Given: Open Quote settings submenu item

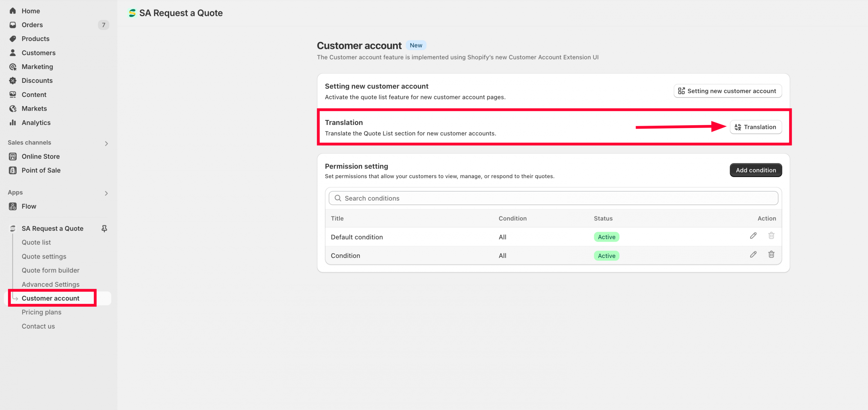Looking at the screenshot, I should click(x=44, y=257).
